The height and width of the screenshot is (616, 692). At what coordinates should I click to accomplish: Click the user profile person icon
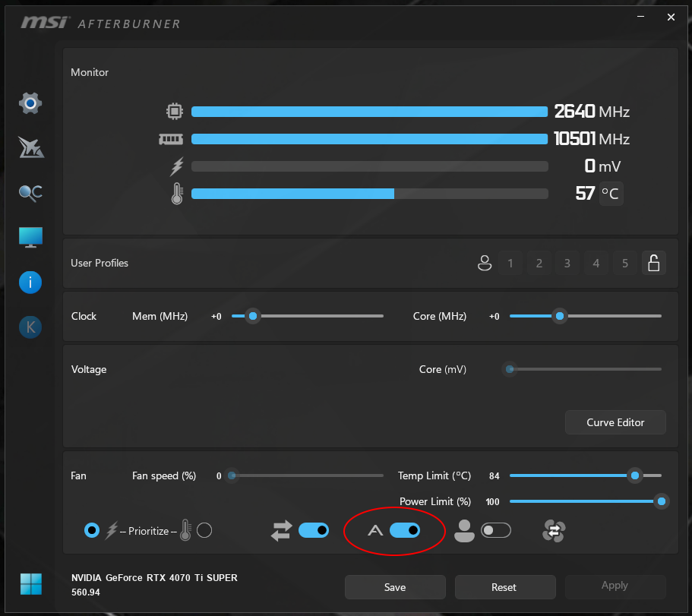485,264
